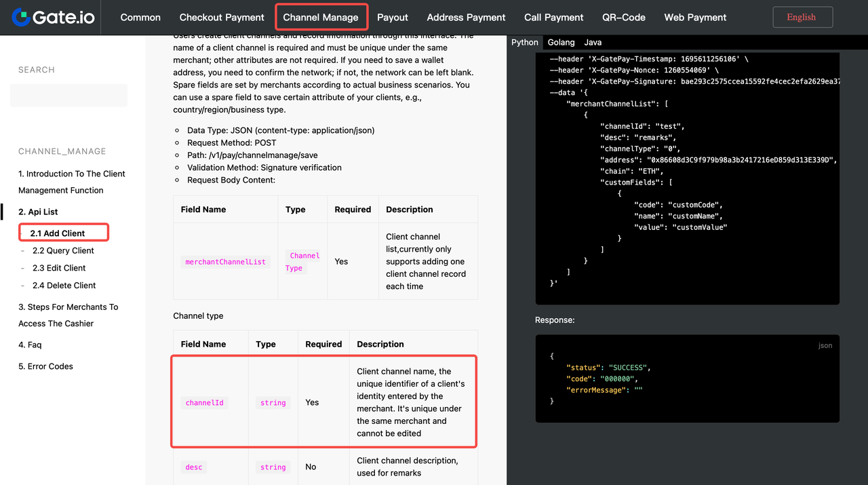Collapse the Api List section

38,212
